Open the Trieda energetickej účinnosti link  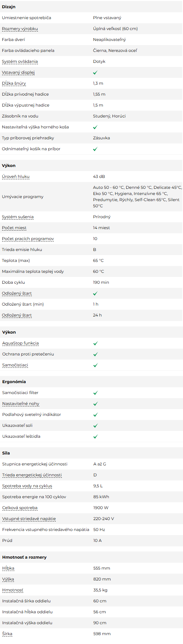click(32, 475)
